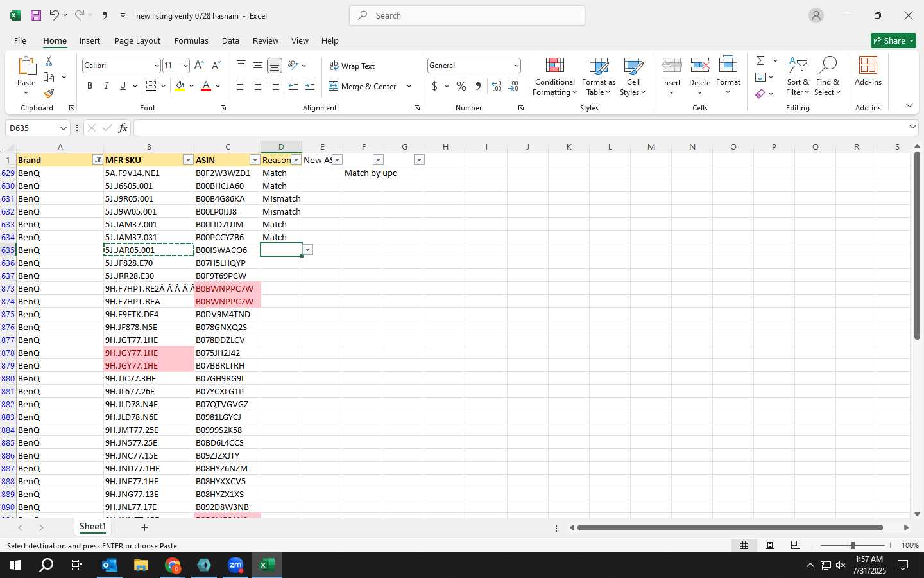Open the Number Format dropdown showing General
Screen dimensions: 924x578
[x=516, y=66]
